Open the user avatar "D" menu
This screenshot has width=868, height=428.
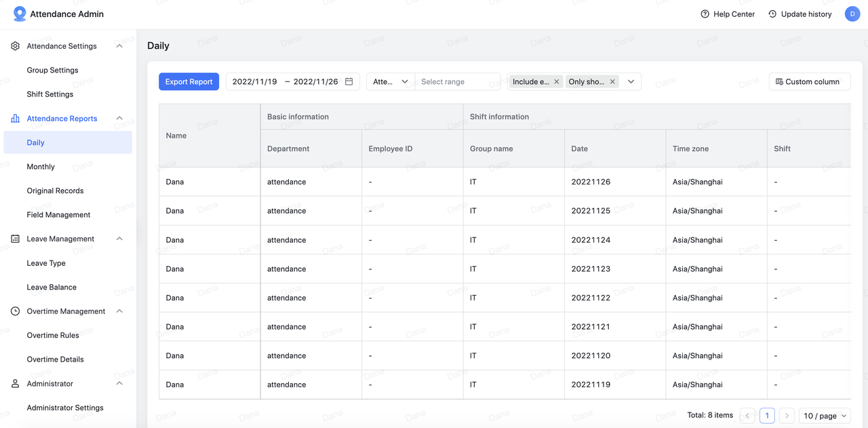point(852,14)
